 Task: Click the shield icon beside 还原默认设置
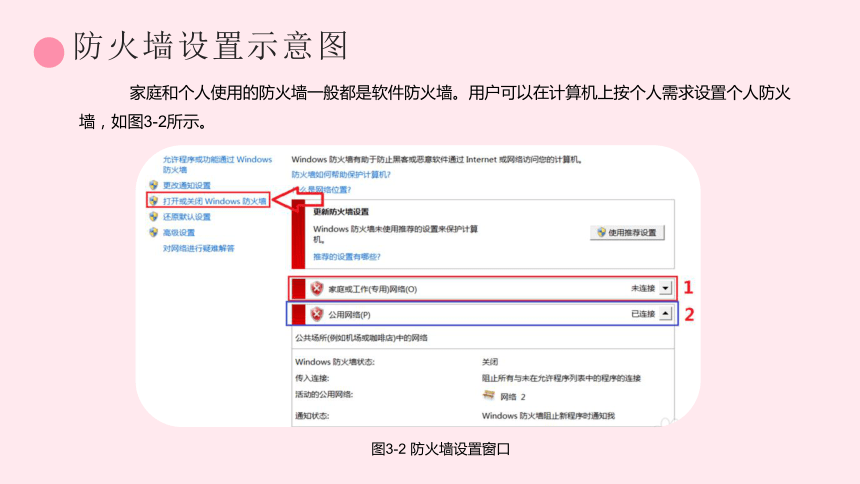tap(154, 216)
